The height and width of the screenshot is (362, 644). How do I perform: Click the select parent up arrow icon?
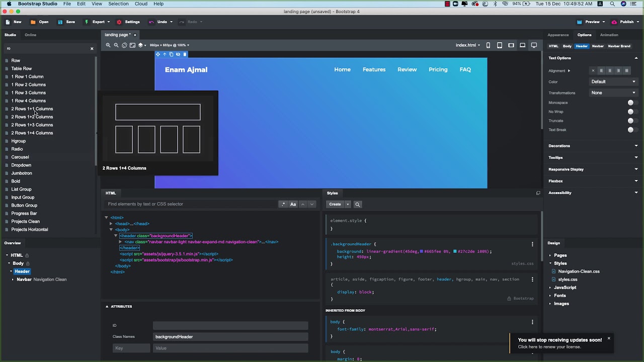(x=165, y=54)
